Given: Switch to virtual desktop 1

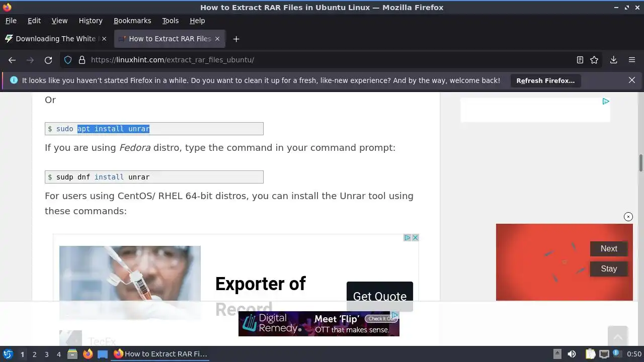Looking at the screenshot, I should coord(22,354).
